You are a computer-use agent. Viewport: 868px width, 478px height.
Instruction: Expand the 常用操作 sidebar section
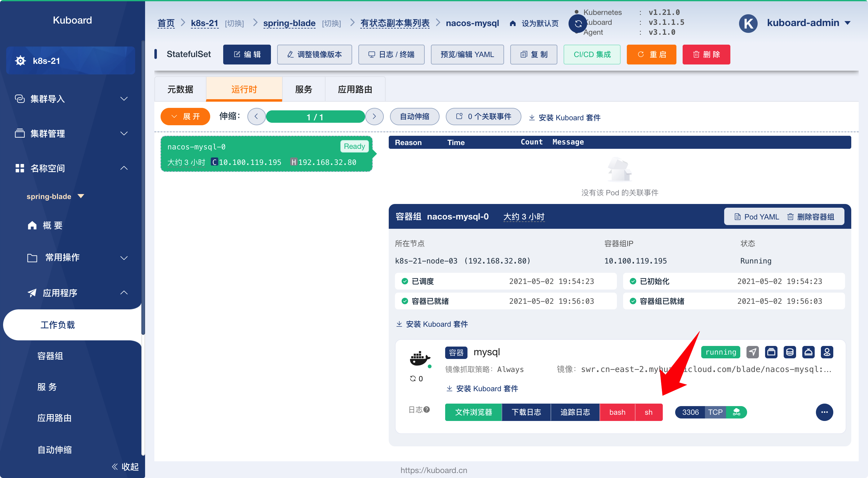(124, 258)
